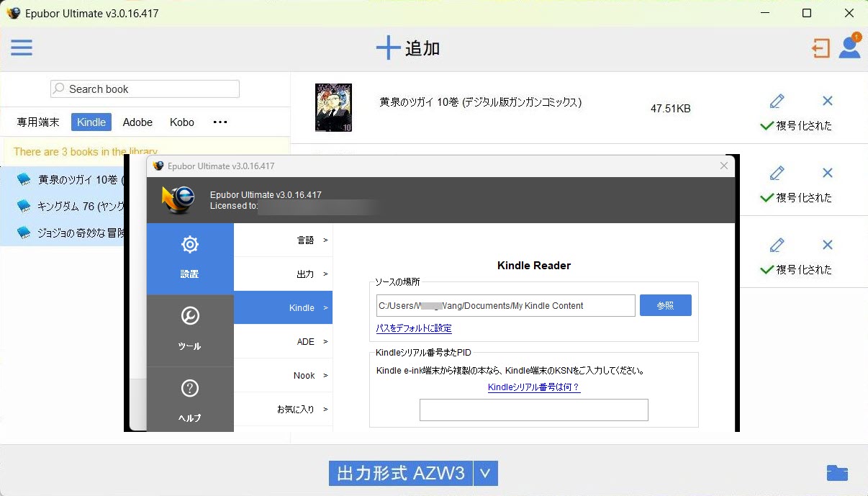Click the blue plus Add icon
This screenshot has width=868, height=496.
388,48
